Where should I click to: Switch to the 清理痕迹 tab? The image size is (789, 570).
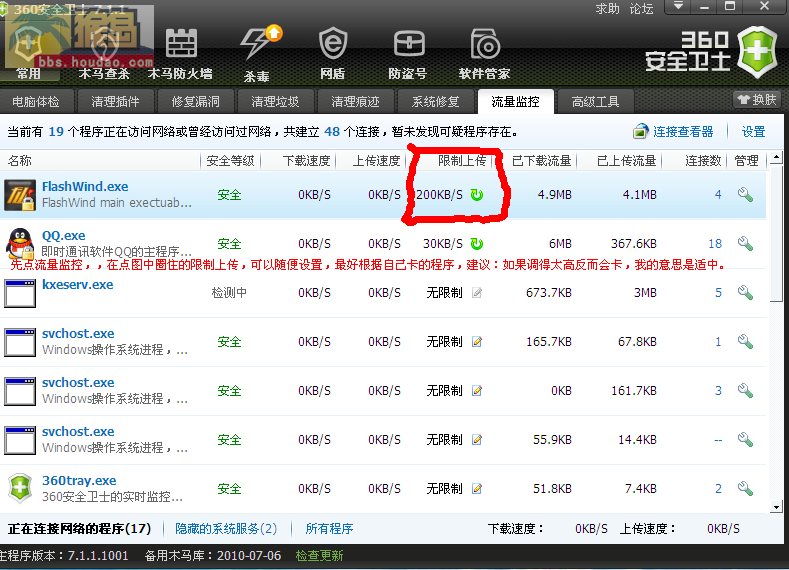[x=355, y=102]
